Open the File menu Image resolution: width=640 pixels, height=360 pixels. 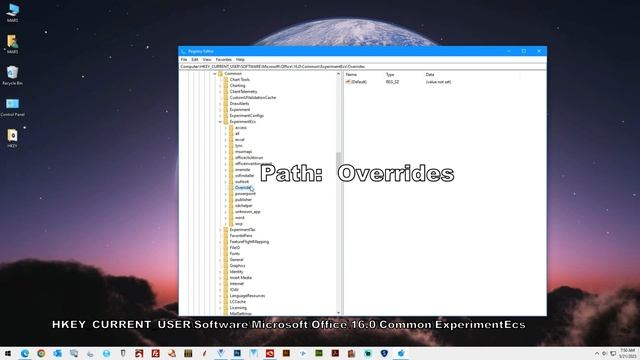coord(184,60)
